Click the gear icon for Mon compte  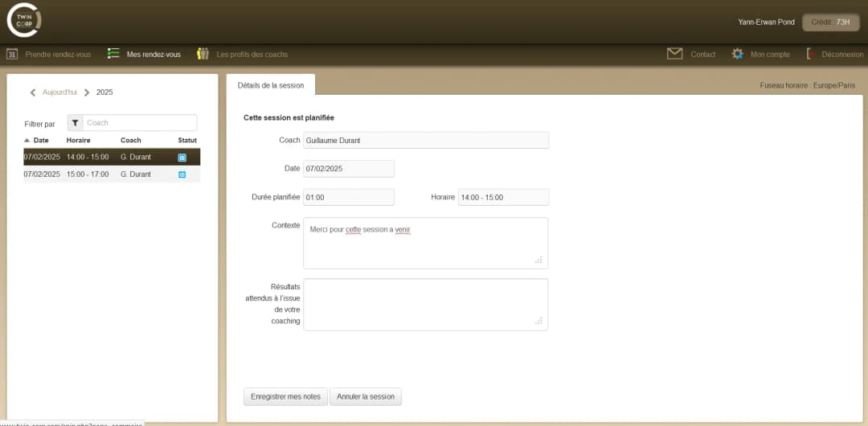tap(737, 54)
